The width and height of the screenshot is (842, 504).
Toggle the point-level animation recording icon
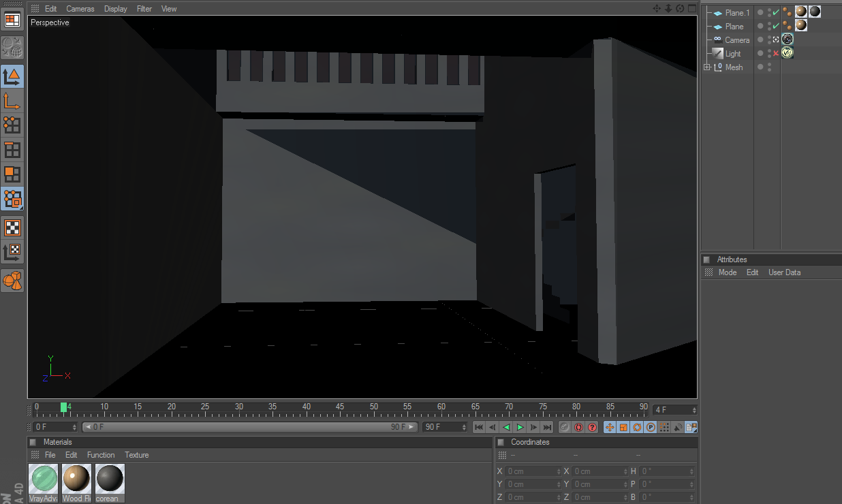[x=664, y=427]
